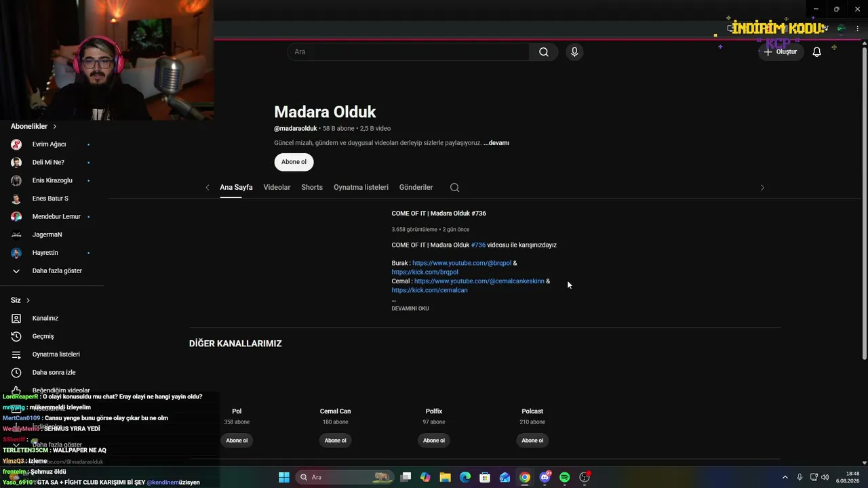
Task: Focus the YouTube Ara search field
Action: [x=408, y=52]
